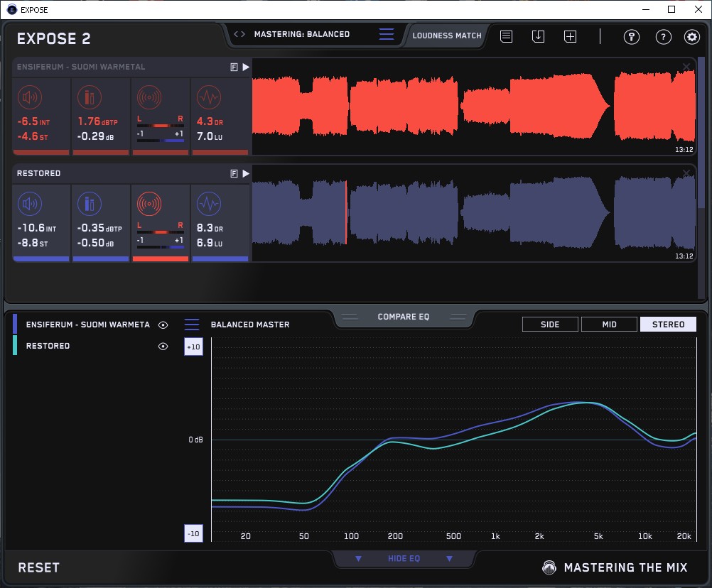Click the Restored waveform at the red playhead
Image resolution: width=712 pixels, height=588 pixels.
coord(346,213)
